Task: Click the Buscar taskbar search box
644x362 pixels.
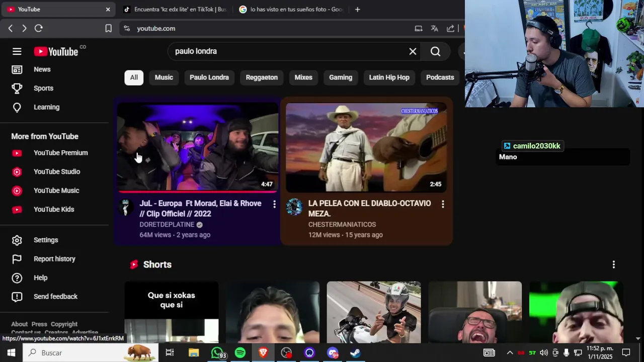Action: (x=91, y=353)
